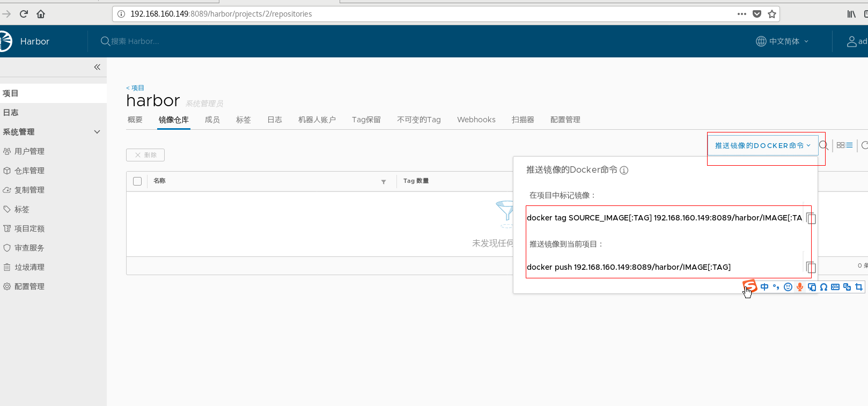Click the browser reload icon

[x=24, y=14]
